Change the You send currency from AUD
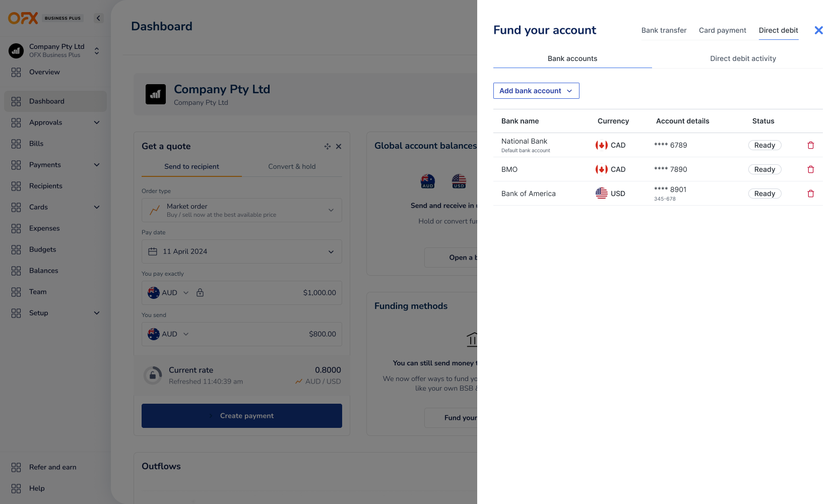The width and height of the screenshot is (839, 504). pos(168,334)
